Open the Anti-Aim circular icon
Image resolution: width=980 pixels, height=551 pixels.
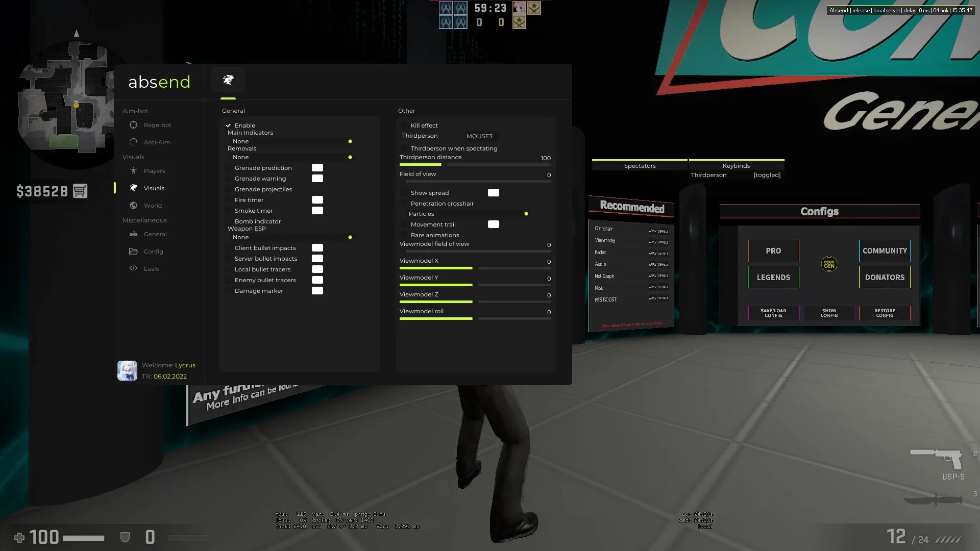pos(133,142)
